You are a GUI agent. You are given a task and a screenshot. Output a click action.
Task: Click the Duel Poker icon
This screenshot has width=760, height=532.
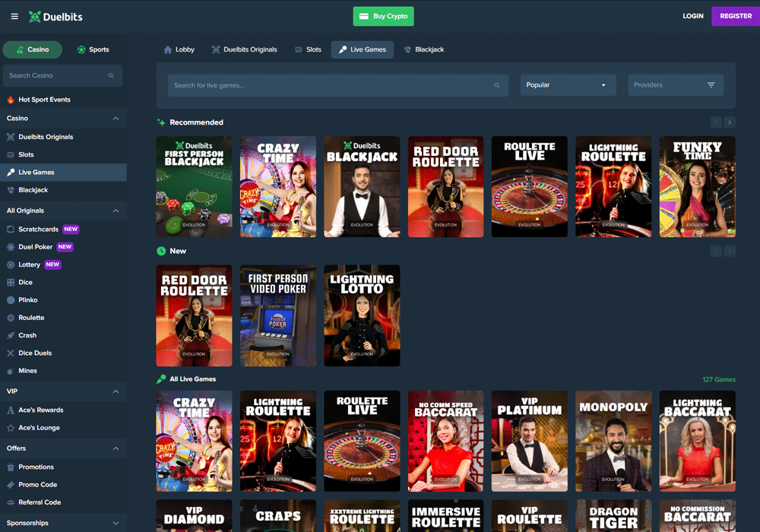click(11, 247)
